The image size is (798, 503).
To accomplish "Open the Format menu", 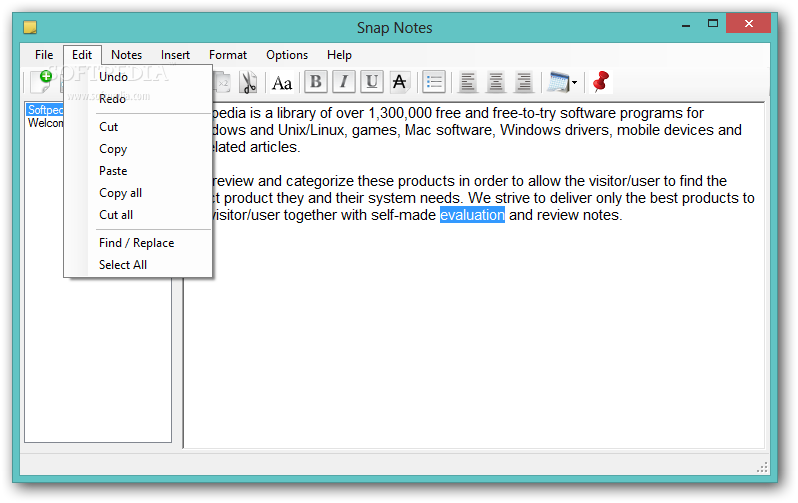I will (227, 55).
